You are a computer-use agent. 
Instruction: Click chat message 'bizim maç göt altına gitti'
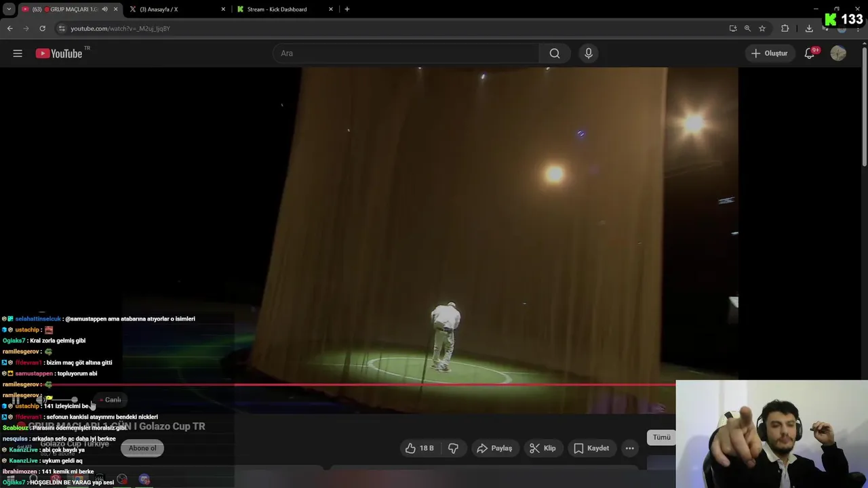pos(79,363)
